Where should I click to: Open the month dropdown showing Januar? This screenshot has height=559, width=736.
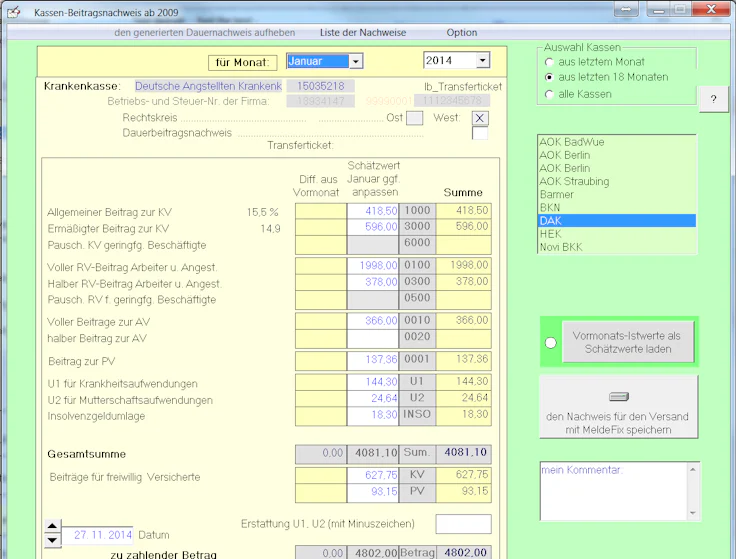pyautogui.click(x=356, y=61)
